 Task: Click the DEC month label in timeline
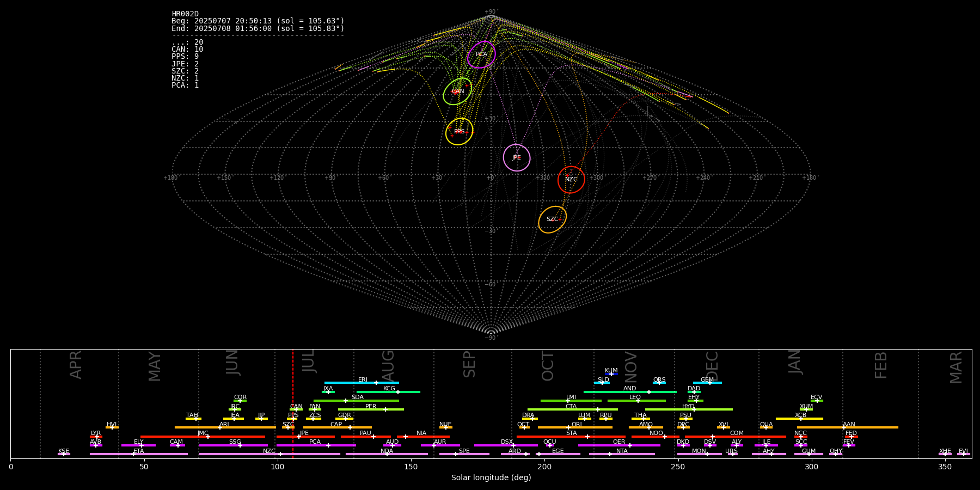pos(712,366)
